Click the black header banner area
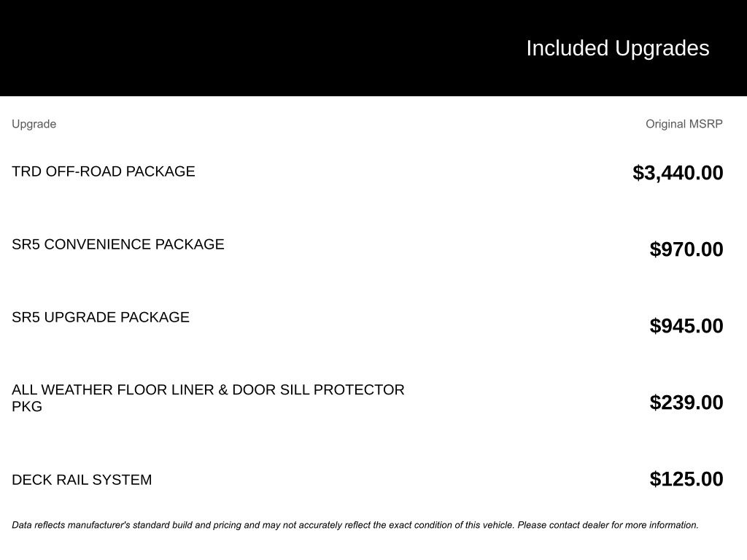 click(373, 48)
